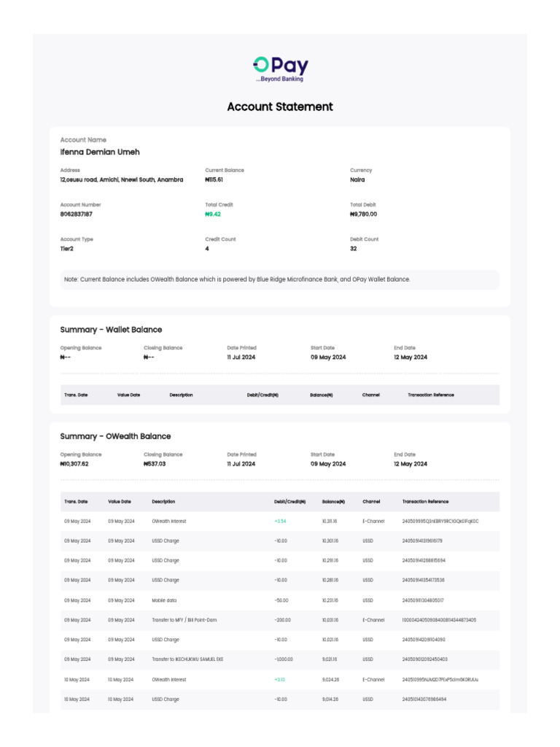Click the OWealth closing balance ₦537.03
Viewport: 560px width, 747px height.
155,464
